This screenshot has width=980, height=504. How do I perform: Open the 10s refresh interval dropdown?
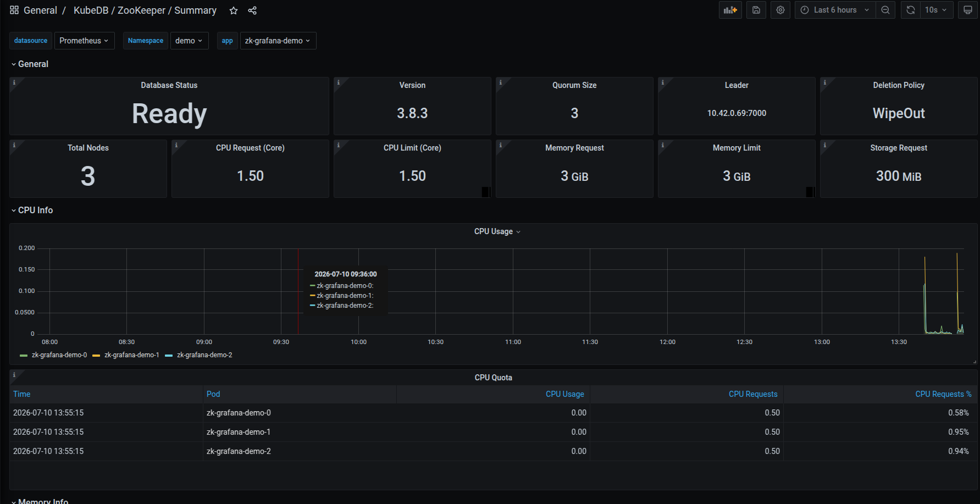click(x=937, y=10)
